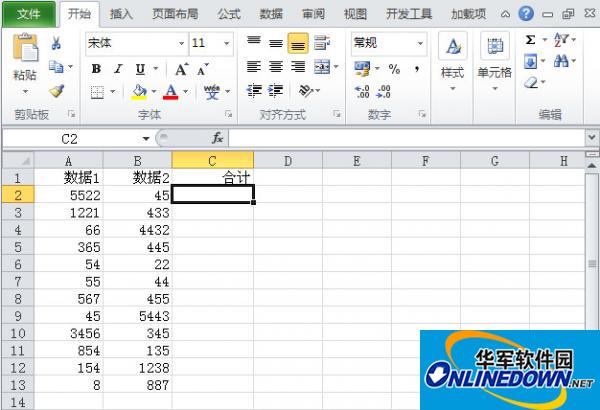Image resolution: width=600 pixels, height=410 pixels.
Task: Click Merge and Center icon
Action: 322,67
